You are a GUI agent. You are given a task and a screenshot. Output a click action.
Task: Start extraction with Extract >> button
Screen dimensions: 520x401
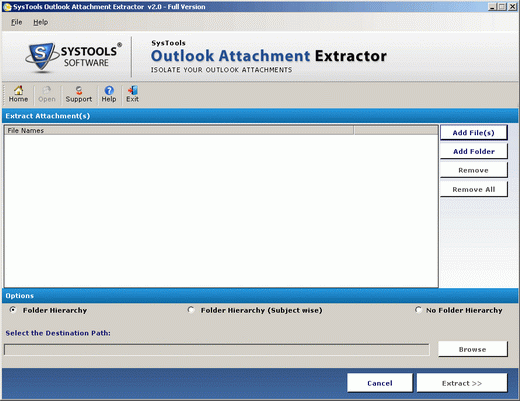click(462, 383)
